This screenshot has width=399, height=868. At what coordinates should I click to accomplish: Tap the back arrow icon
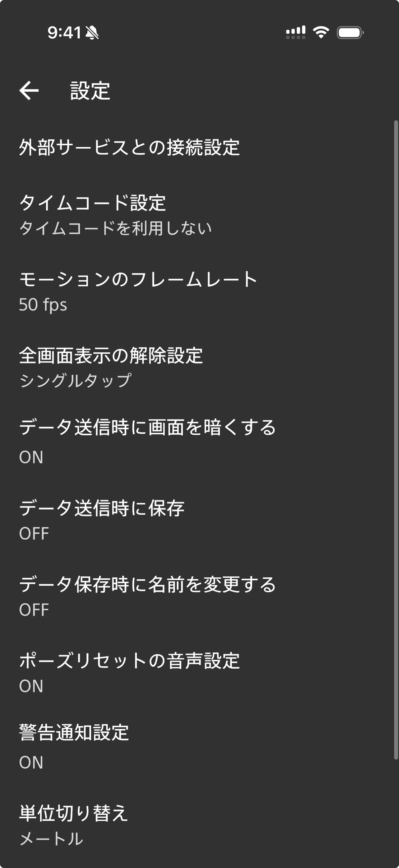pos(29,90)
